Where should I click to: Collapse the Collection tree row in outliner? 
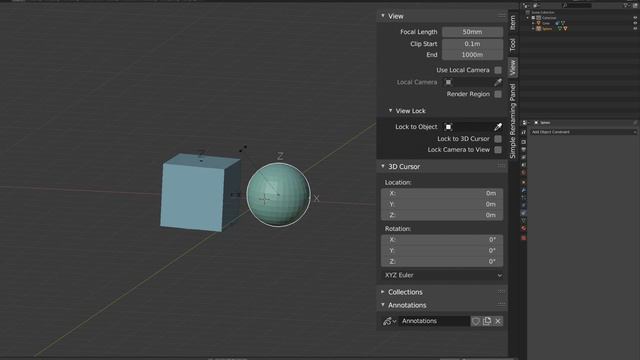527,18
